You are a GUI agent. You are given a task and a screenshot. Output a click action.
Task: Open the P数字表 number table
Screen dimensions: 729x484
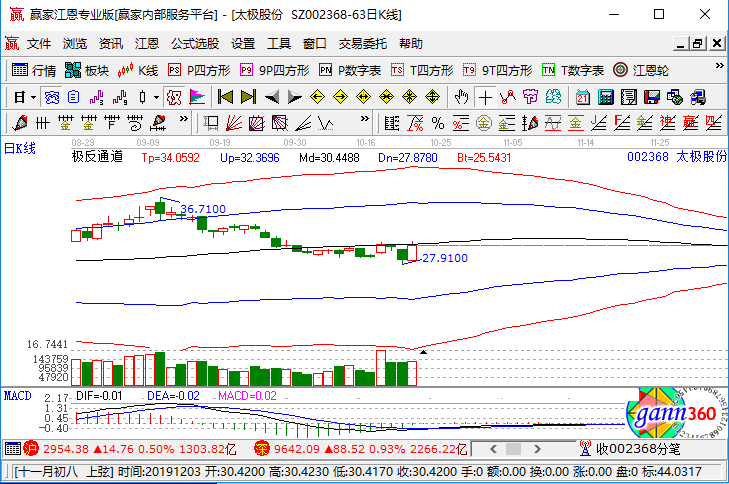coord(350,70)
